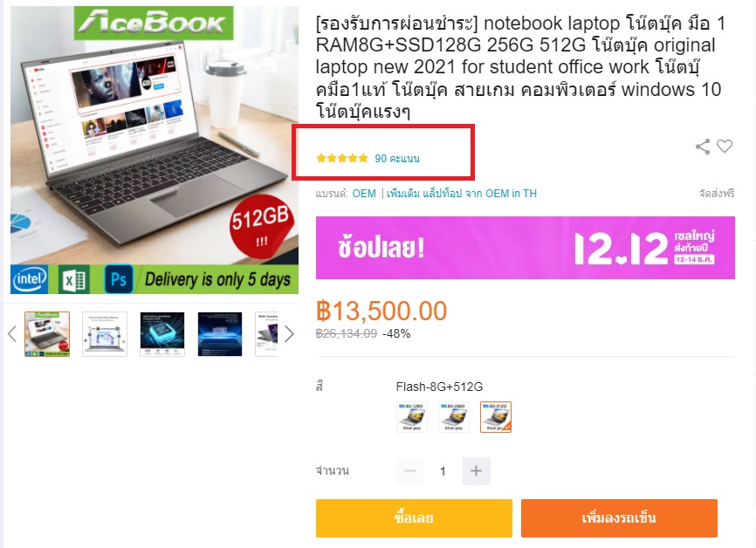
Task: Open more laptops from OEM in TH
Action: [x=462, y=193]
